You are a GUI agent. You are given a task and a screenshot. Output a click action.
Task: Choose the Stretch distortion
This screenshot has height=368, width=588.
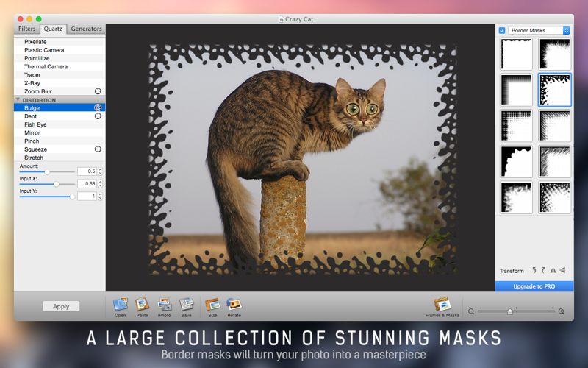(x=60, y=158)
